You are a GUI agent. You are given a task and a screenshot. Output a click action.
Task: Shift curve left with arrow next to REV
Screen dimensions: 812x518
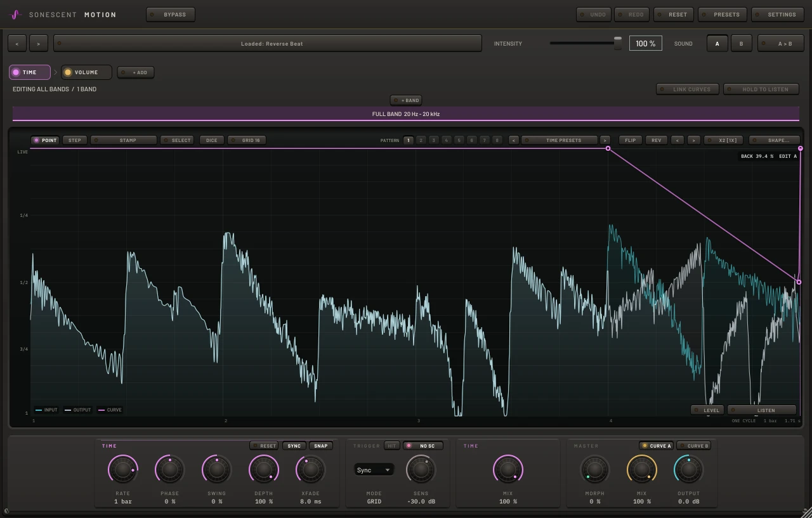pos(678,140)
